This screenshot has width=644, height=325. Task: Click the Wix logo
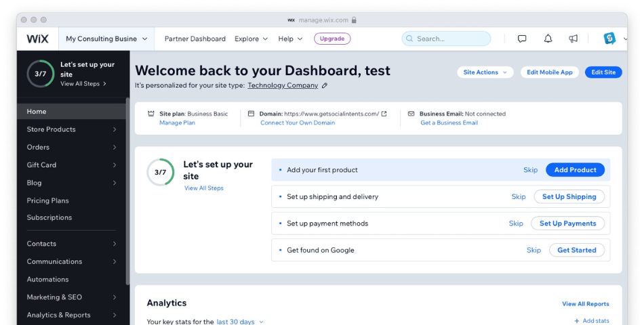pyautogui.click(x=37, y=39)
